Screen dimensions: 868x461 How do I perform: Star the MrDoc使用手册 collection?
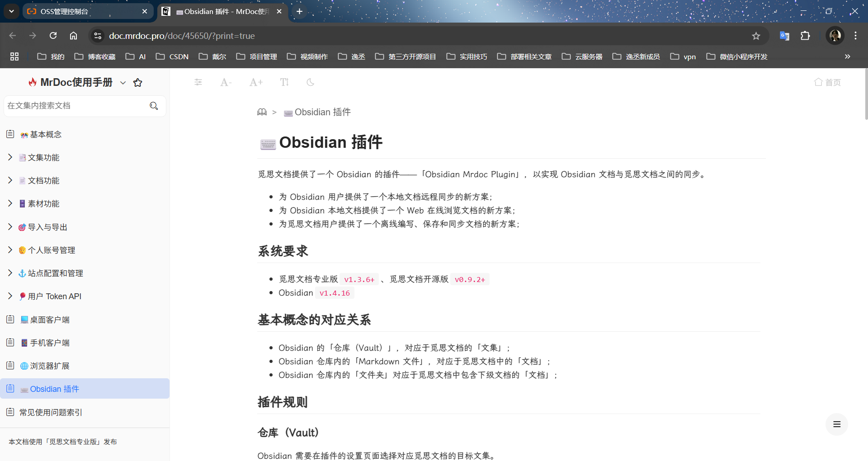click(x=138, y=83)
